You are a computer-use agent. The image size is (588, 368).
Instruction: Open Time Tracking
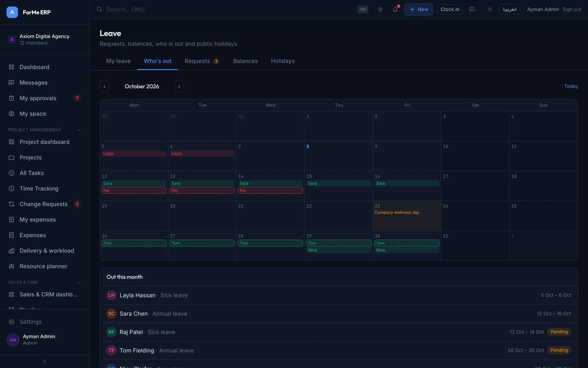(x=45, y=188)
